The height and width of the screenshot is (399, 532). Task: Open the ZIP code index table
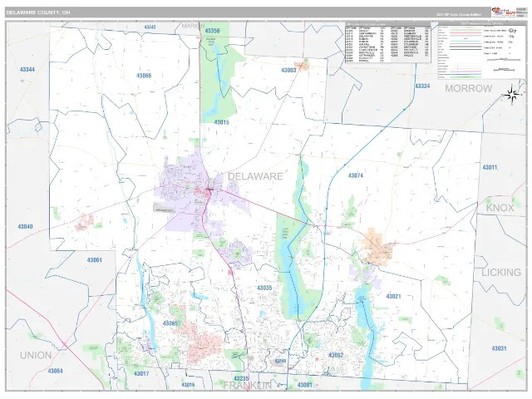pyautogui.click(x=388, y=42)
